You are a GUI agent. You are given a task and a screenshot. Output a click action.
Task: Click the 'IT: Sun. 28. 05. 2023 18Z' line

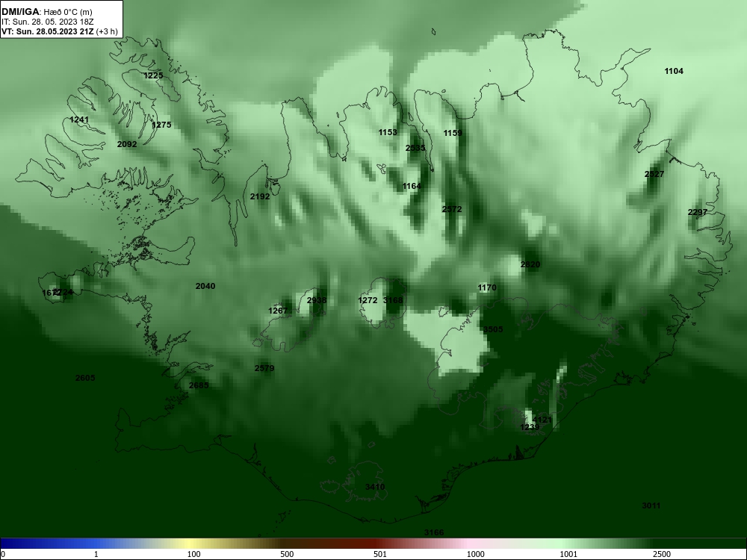(48, 22)
